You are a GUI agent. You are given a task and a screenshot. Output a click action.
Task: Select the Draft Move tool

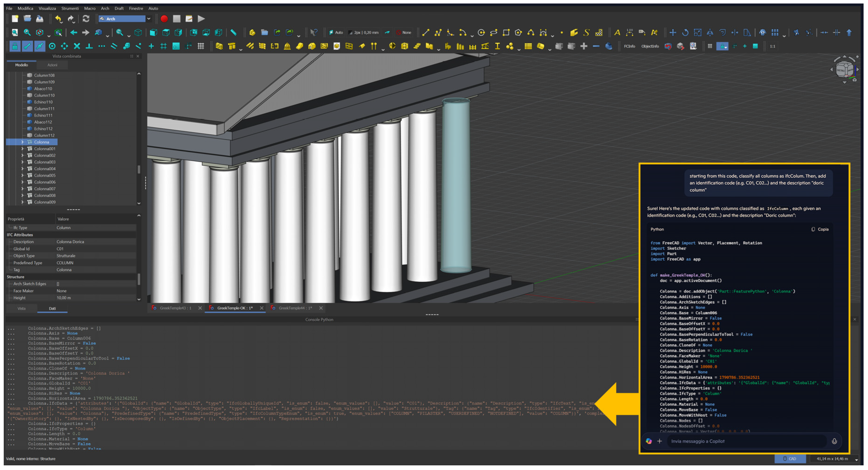(673, 33)
